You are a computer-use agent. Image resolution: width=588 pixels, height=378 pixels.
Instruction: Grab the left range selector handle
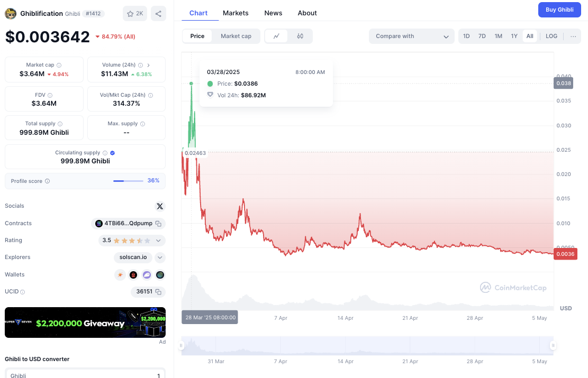(182, 345)
